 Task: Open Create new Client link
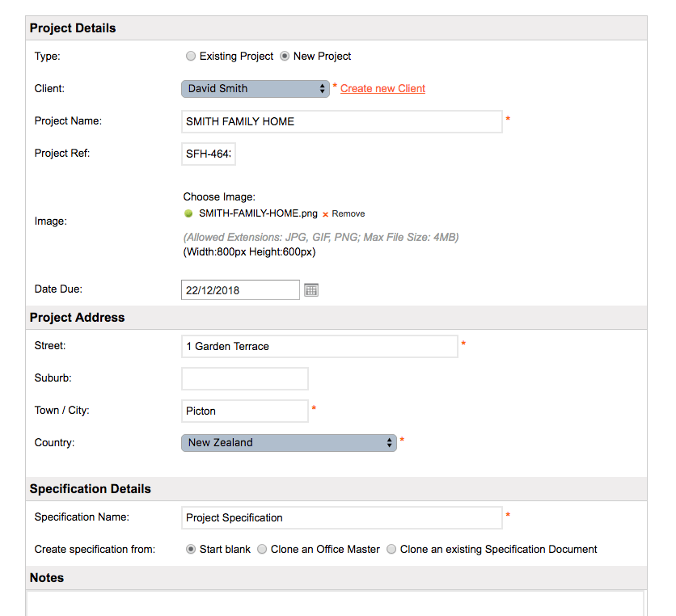[382, 88]
